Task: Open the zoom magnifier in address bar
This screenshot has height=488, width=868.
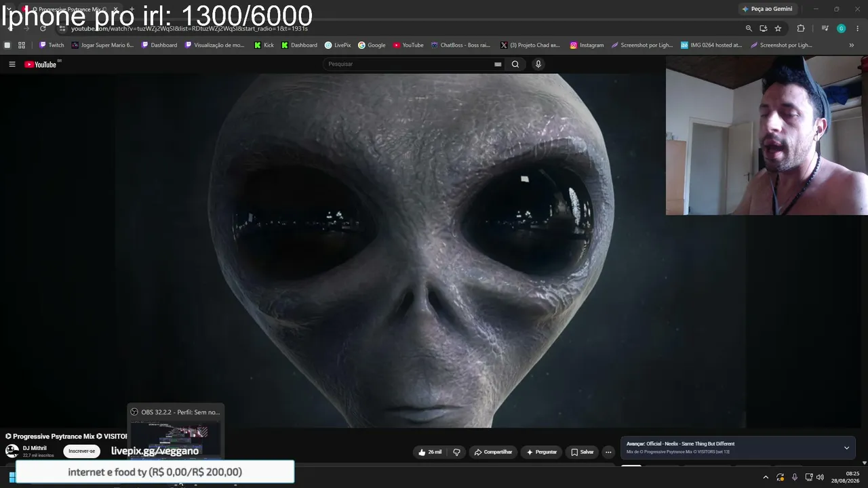Action: pyautogui.click(x=749, y=28)
